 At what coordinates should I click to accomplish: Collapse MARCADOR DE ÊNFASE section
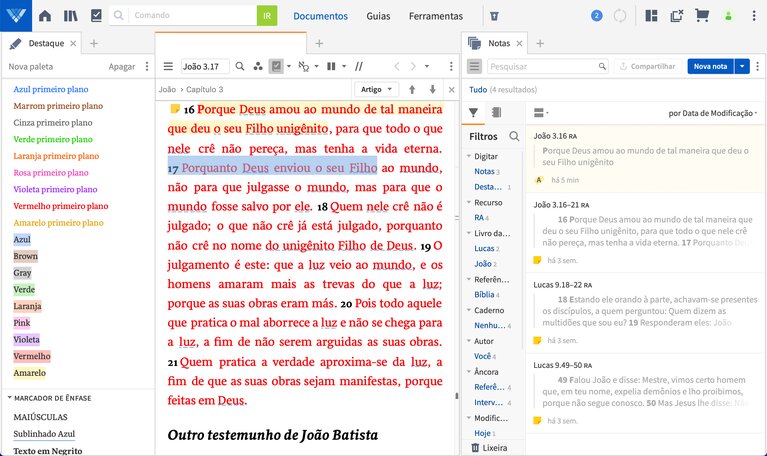pos(9,398)
